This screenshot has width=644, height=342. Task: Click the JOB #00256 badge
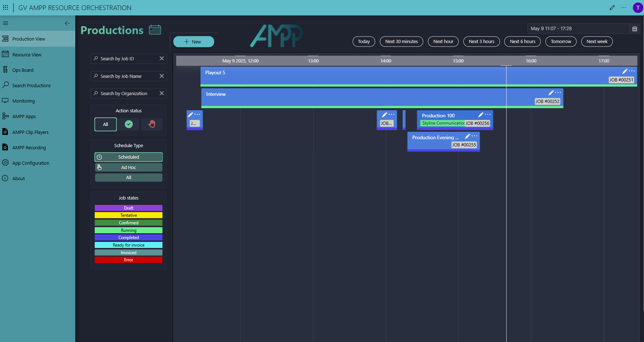tap(477, 123)
